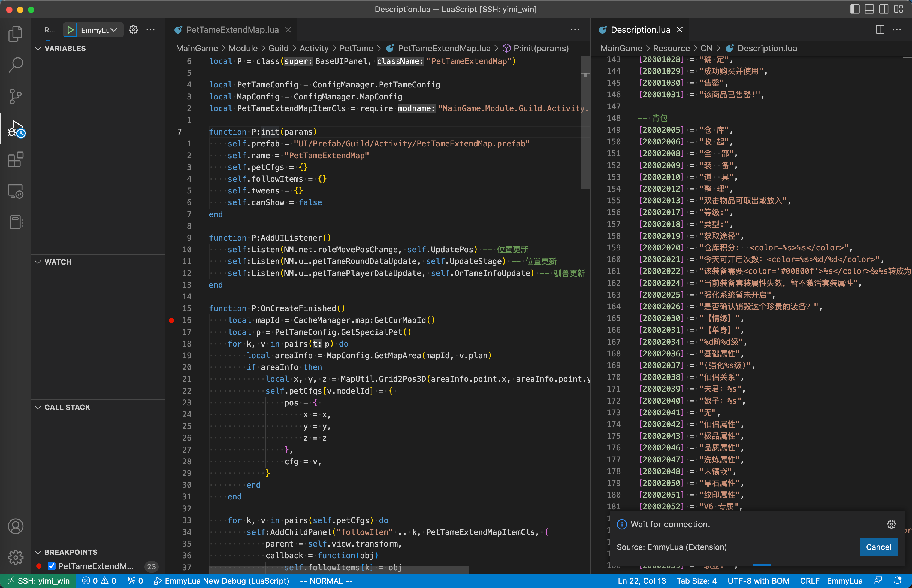Viewport: 912px width, 588px height.
Task: Open the Resource breadcrumb folder
Action: point(671,49)
